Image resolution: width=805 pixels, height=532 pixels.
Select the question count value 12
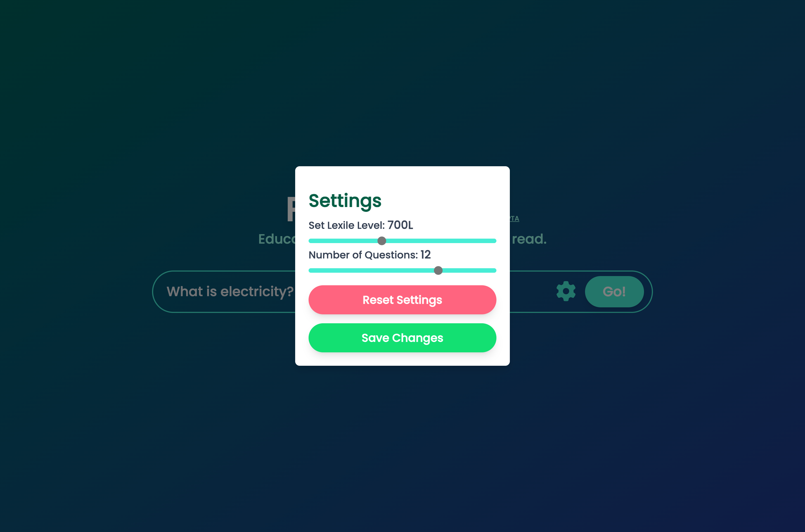coord(425,255)
